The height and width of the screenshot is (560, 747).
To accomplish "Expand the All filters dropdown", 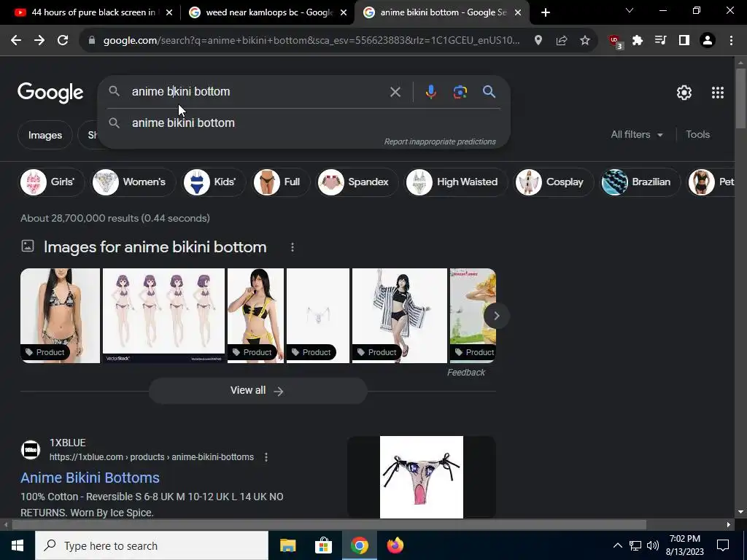I will point(636,135).
